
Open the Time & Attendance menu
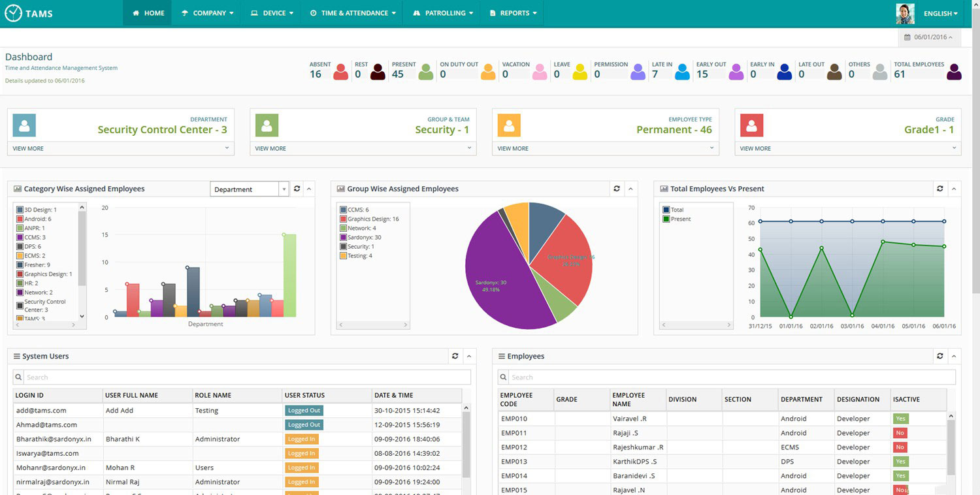tap(352, 13)
